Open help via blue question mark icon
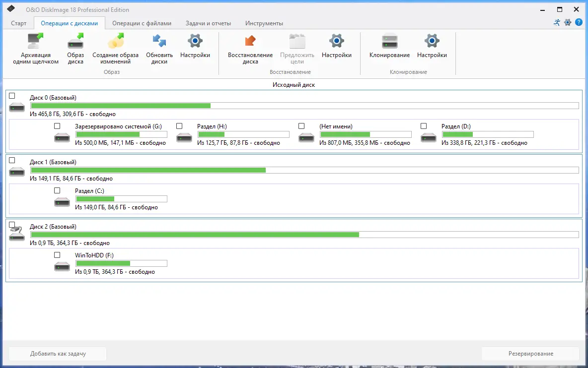588x368 pixels. tap(579, 22)
